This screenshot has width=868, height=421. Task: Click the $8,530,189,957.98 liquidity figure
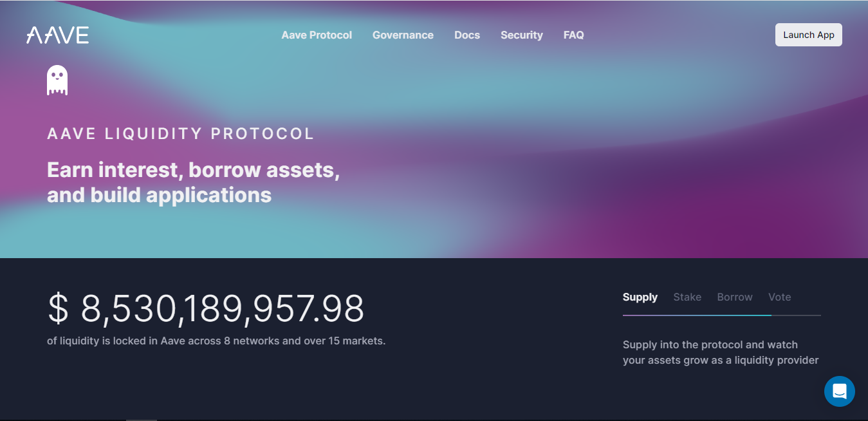click(x=206, y=308)
